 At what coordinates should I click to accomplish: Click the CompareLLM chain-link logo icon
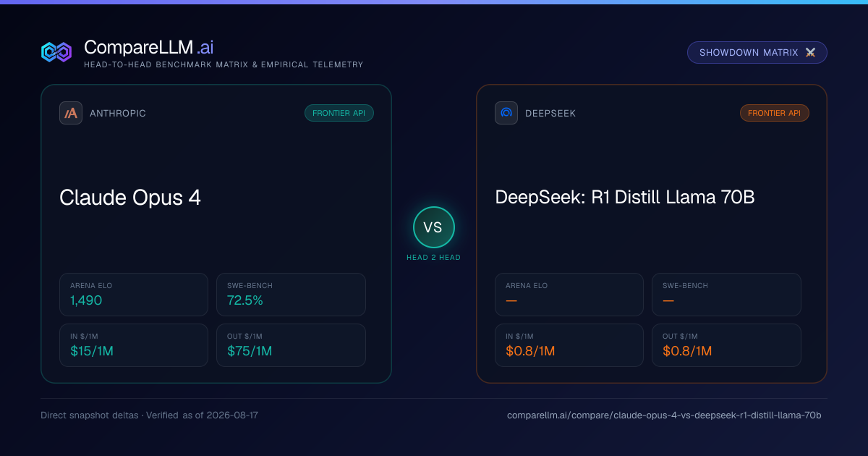[x=56, y=52]
